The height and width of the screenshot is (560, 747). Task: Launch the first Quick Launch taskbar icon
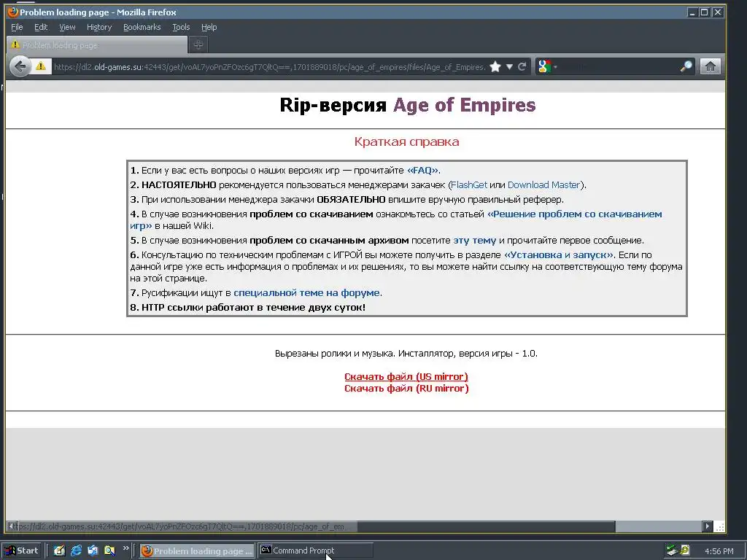tap(59, 551)
